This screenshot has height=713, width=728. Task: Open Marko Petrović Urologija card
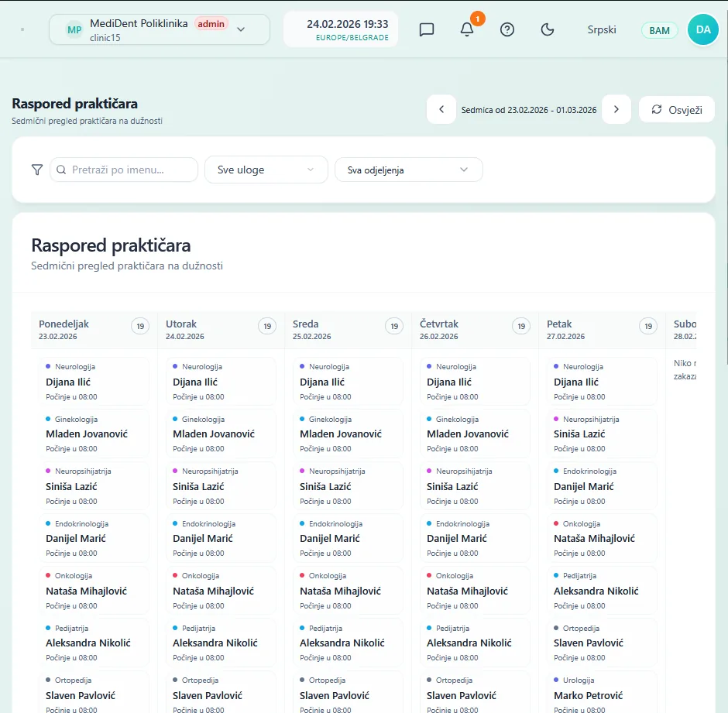coord(603,693)
